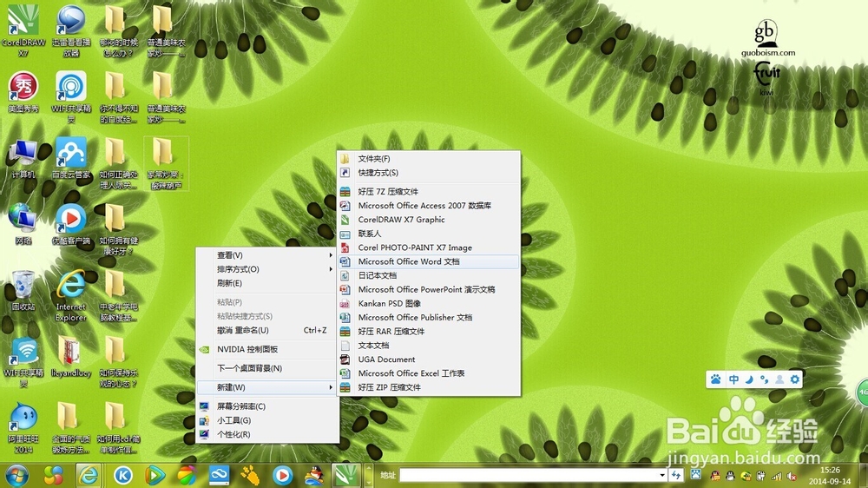Open the cloud drive taskbar icon
This screenshot has height=488, width=868.
point(220,476)
